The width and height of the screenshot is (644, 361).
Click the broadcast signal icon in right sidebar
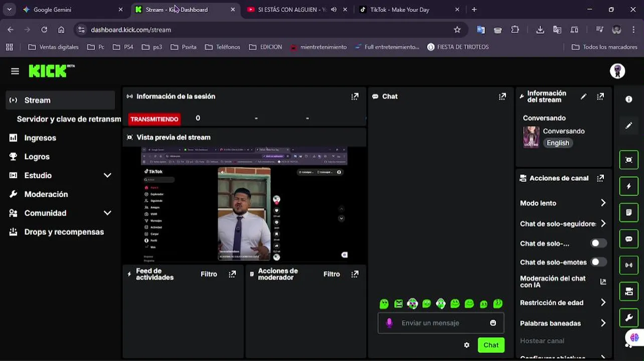click(629, 265)
